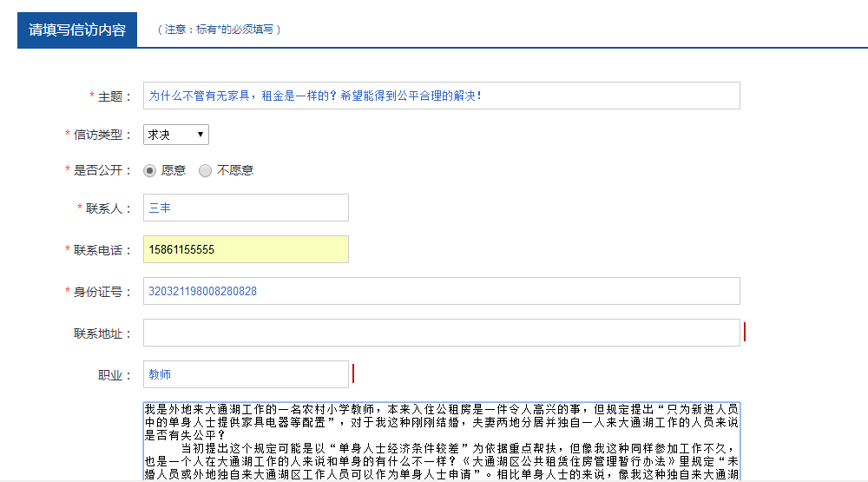Click inside the letter content text area
868x482 pixels.
(x=441, y=440)
